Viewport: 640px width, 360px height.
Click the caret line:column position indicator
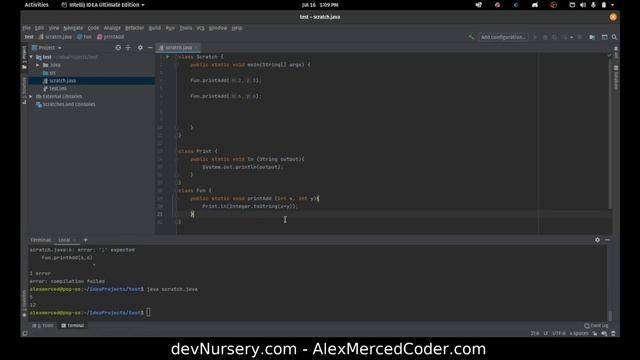click(534, 333)
